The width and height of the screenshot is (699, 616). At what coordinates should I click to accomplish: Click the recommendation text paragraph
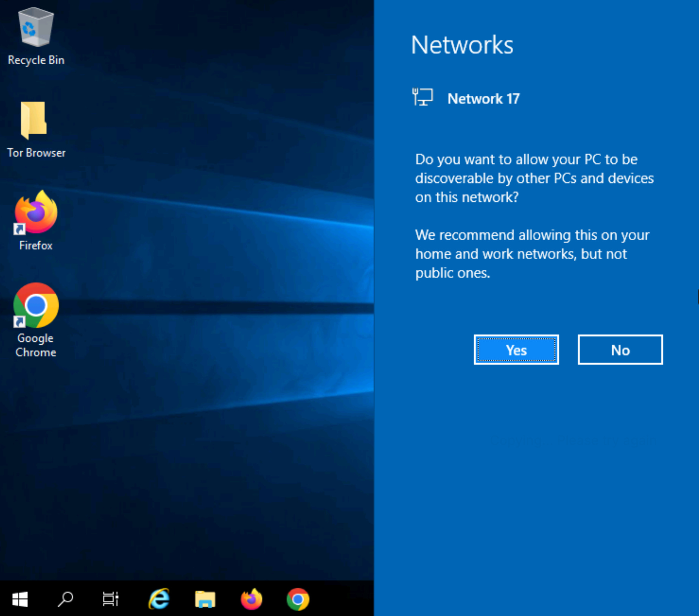(531, 254)
